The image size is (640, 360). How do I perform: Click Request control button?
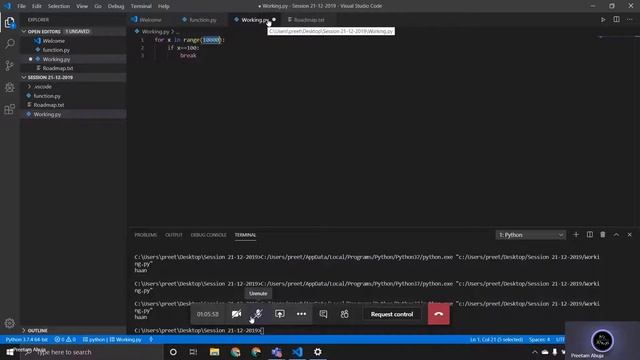point(392,314)
